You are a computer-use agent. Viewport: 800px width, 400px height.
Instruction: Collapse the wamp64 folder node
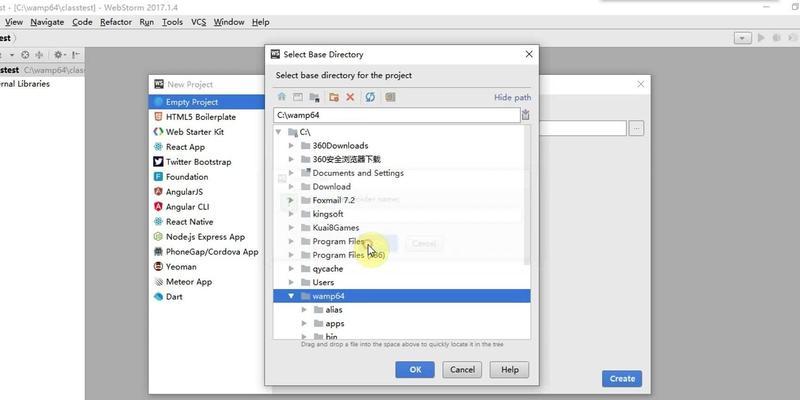(291, 296)
